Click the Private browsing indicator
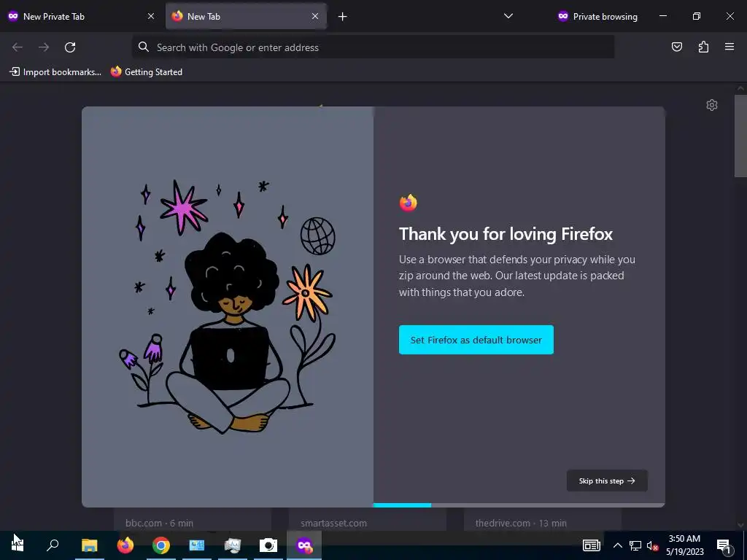 pos(597,17)
